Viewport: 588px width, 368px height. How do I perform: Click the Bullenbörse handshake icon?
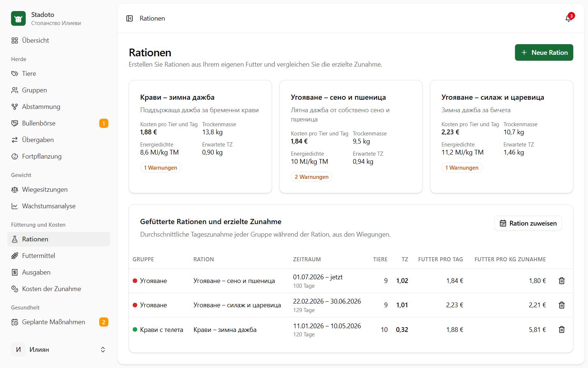[15, 123]
